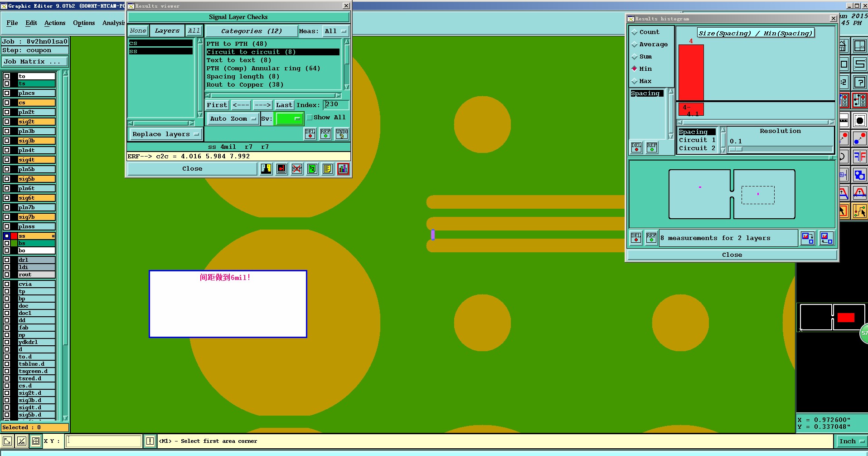Click the net-select cursor tool icon

(859, 211)
